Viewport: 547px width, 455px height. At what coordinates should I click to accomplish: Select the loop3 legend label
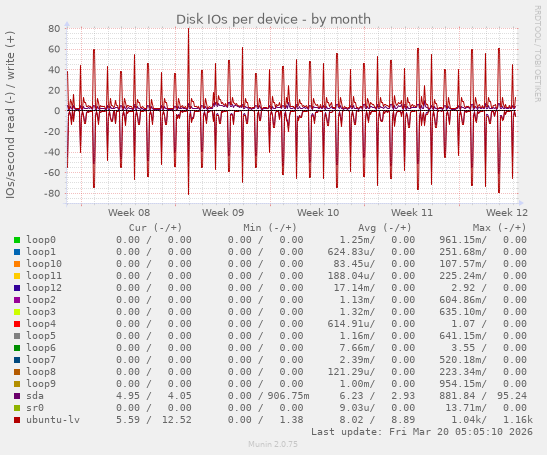(41, 312)
